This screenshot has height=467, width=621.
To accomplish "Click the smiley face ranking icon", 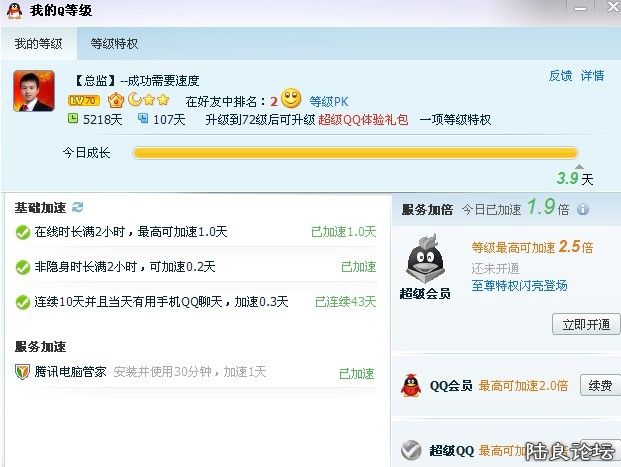I will point(291,99).
